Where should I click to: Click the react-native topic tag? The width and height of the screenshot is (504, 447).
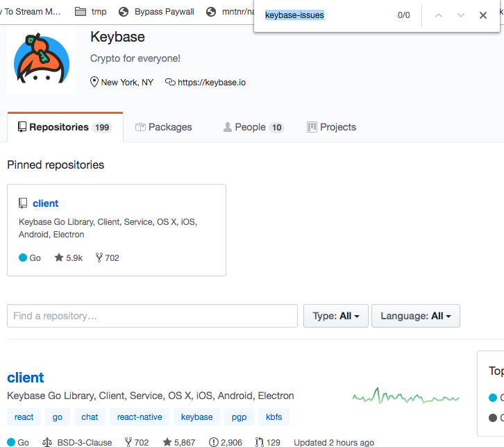click(x=140, y=416)
